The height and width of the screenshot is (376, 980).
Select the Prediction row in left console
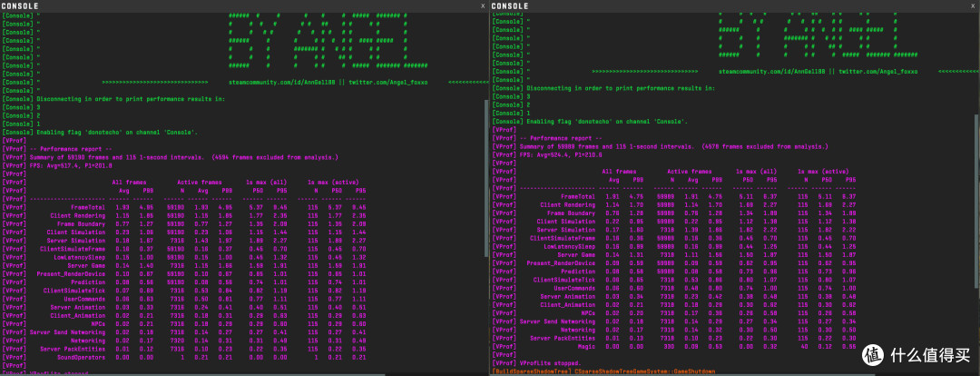[184, 282]
